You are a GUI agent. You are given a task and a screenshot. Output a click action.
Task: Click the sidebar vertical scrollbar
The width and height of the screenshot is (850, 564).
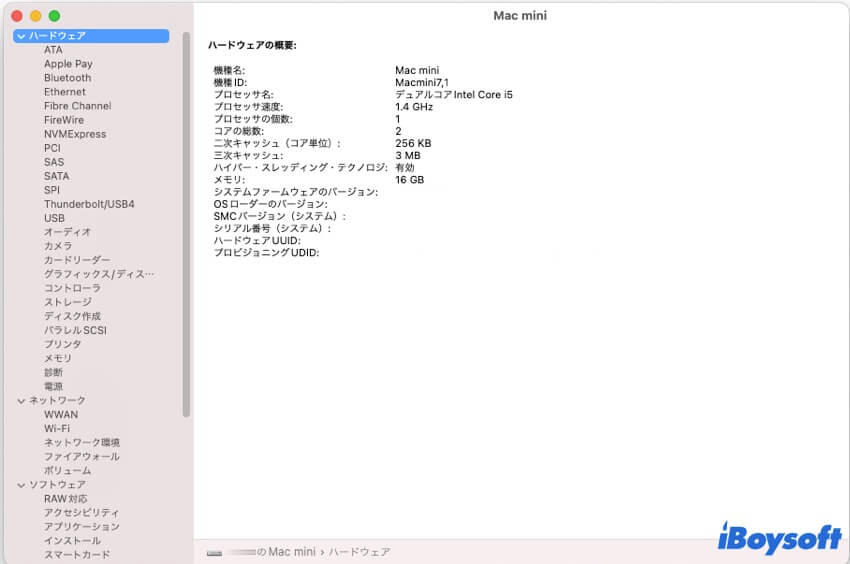[186, 225]
